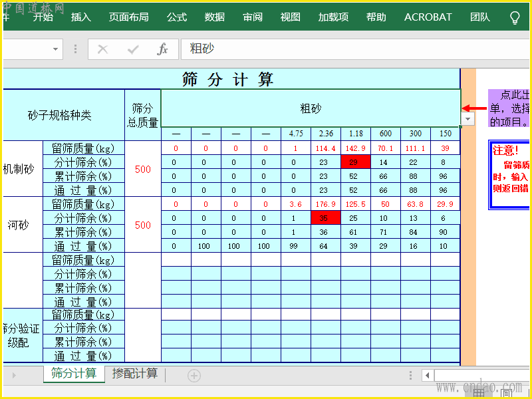Open Insert Function fx dialog
Screen dimensions: 532x399
[162, 49]
